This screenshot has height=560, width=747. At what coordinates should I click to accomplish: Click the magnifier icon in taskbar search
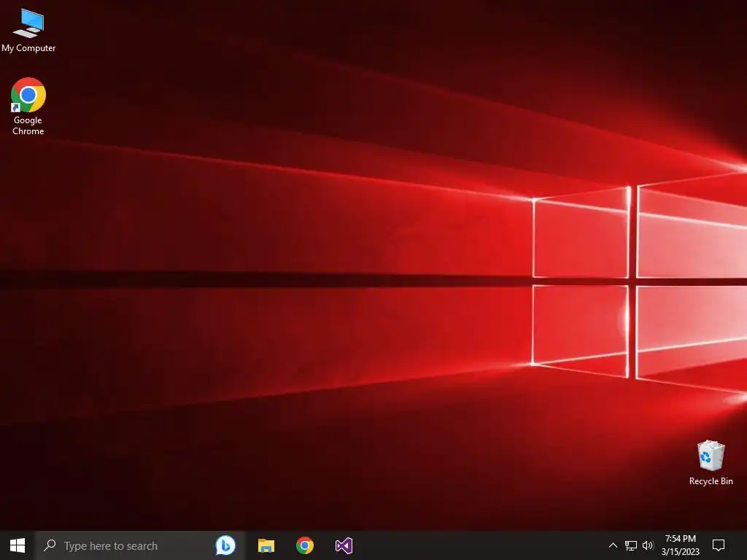click(x=50, y=545)
